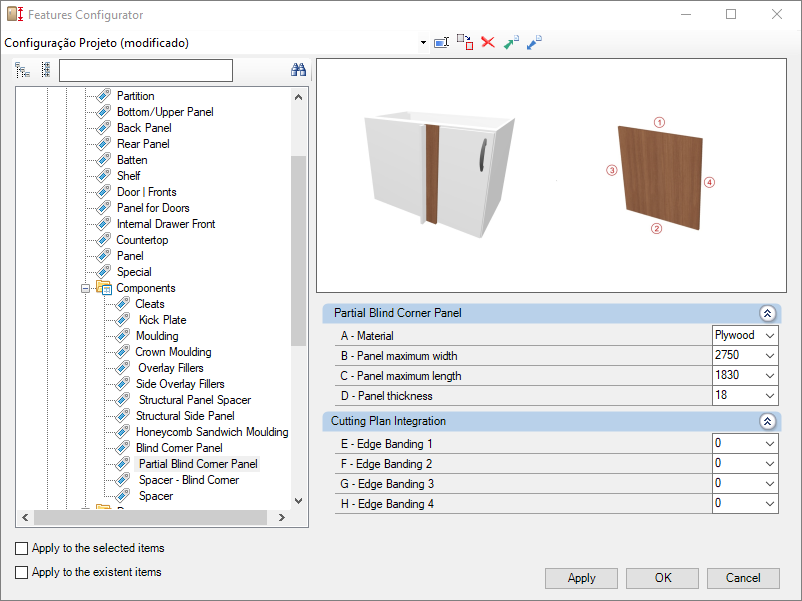
Task: Click the tag icon beside Partition
Action: pos(104,96)
